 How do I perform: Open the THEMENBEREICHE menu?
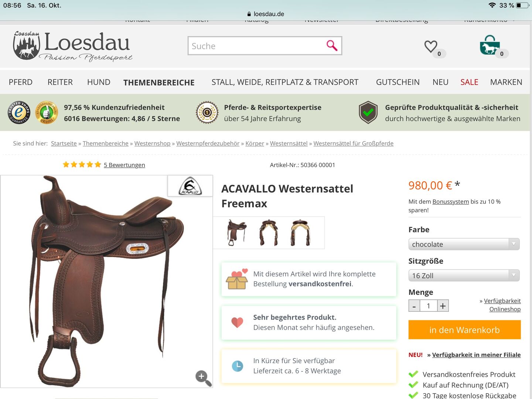click(x=159, y=82)
